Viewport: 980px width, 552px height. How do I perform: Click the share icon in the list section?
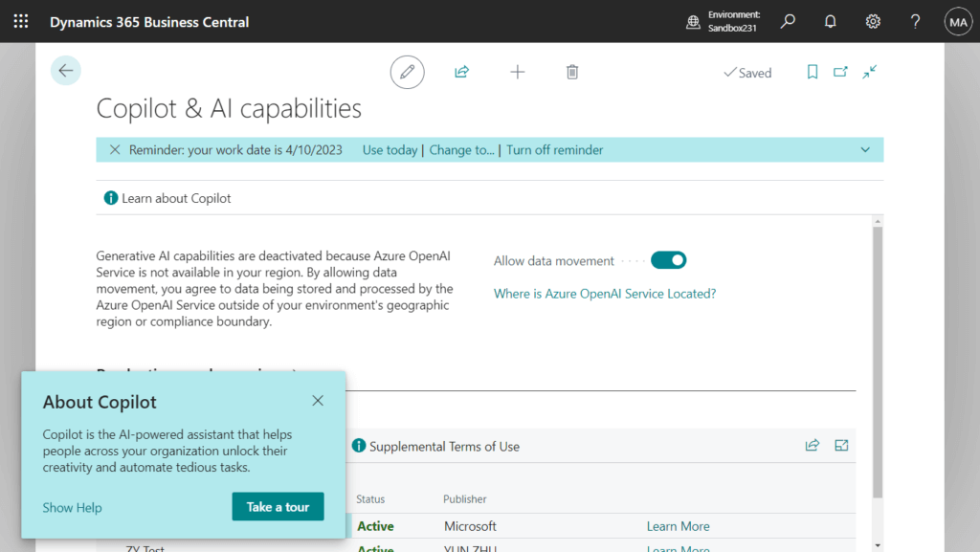[x=812, y=445]
